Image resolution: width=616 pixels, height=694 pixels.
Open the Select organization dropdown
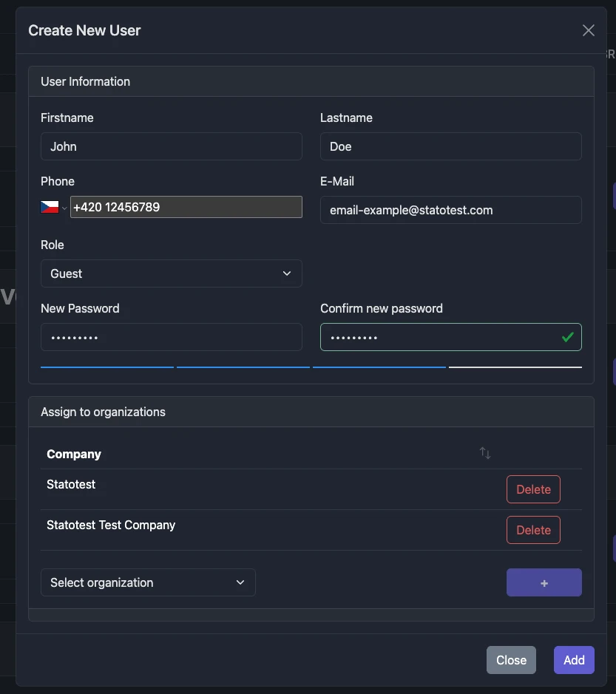click(x=148, y=582)
